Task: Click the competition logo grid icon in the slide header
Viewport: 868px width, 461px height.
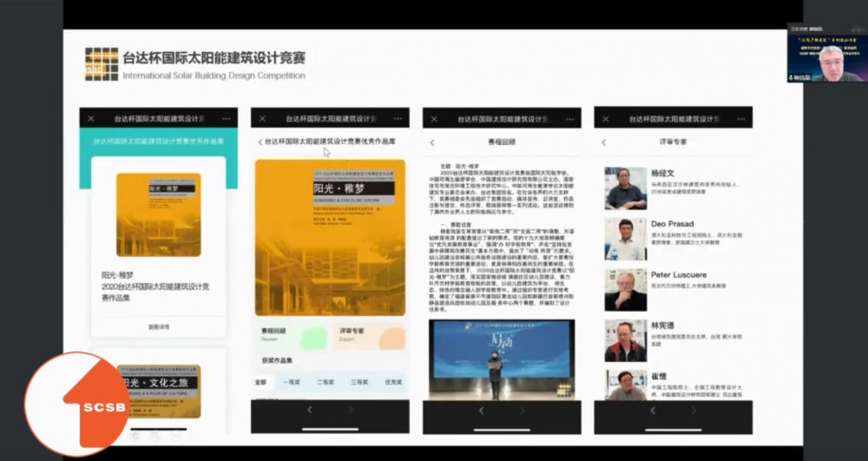Action: tap(102, 64)
